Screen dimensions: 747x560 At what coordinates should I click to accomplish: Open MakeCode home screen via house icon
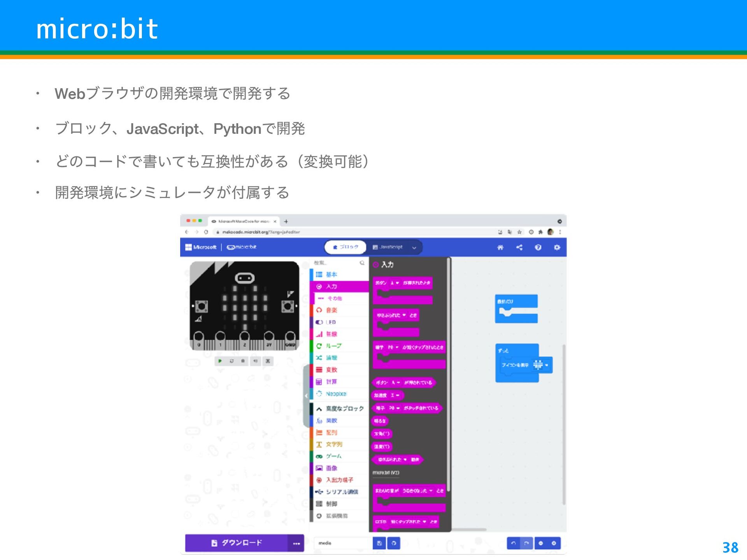[x=500, y=247]
